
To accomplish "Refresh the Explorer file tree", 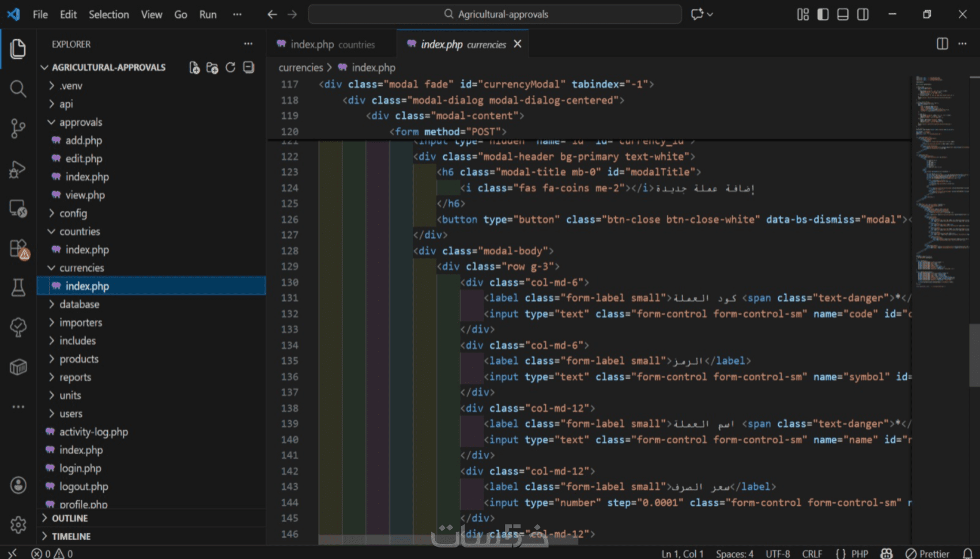I will pos(231,68).
